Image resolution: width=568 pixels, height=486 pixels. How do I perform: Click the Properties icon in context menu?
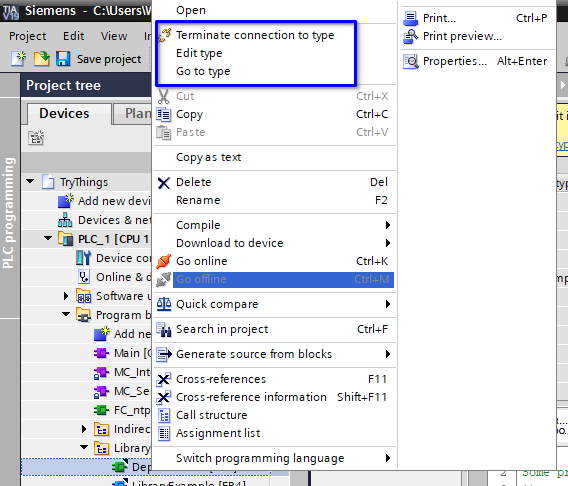[410, 61]
